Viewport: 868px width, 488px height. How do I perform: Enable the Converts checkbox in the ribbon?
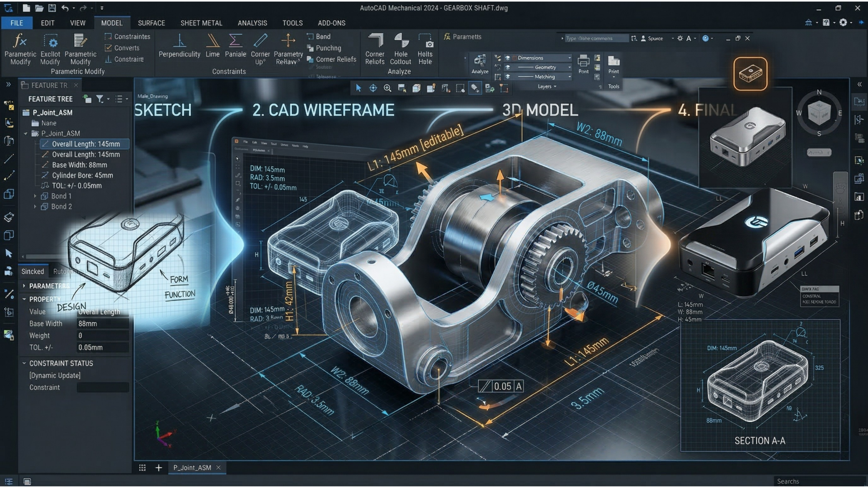[x=109, y=48]
